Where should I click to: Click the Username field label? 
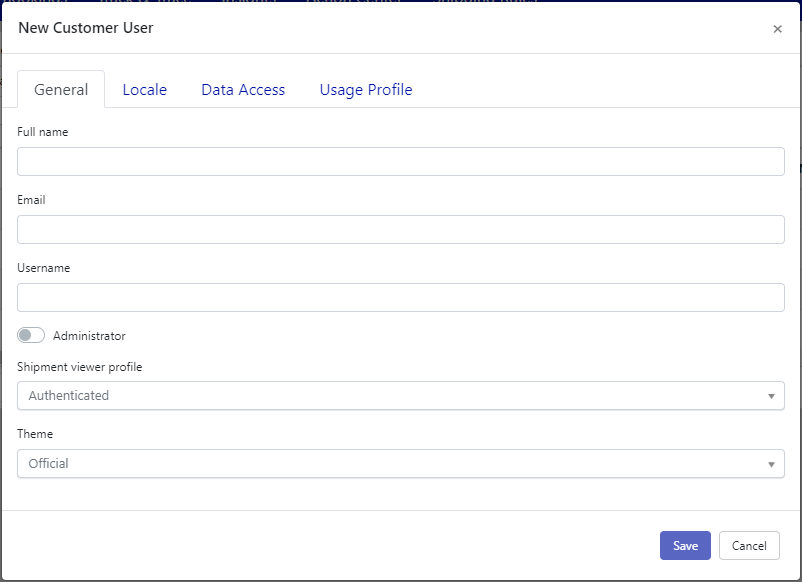pyautogui.click(x=44, y=268)
